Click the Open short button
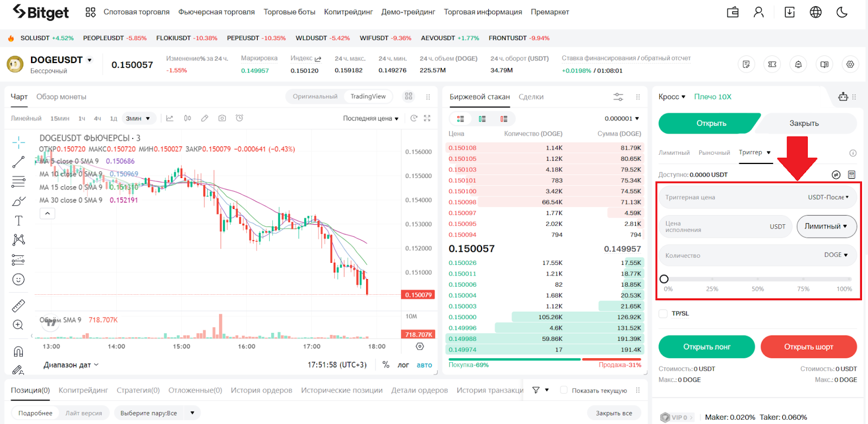Viewport: 868px width, 424px height. coord(808,347)
